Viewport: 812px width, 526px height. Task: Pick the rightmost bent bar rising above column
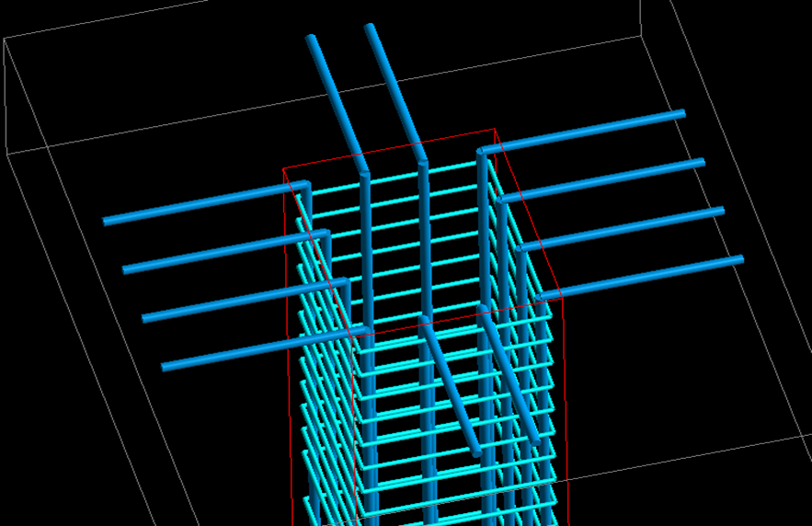click(396, 92)
